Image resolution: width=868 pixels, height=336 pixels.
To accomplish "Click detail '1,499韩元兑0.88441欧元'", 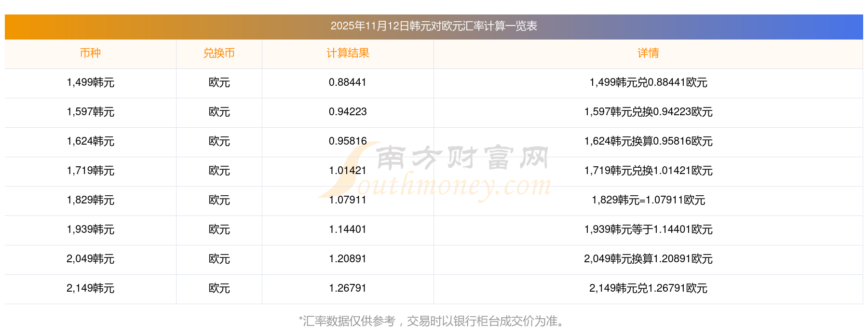I will tap(648, 82).
